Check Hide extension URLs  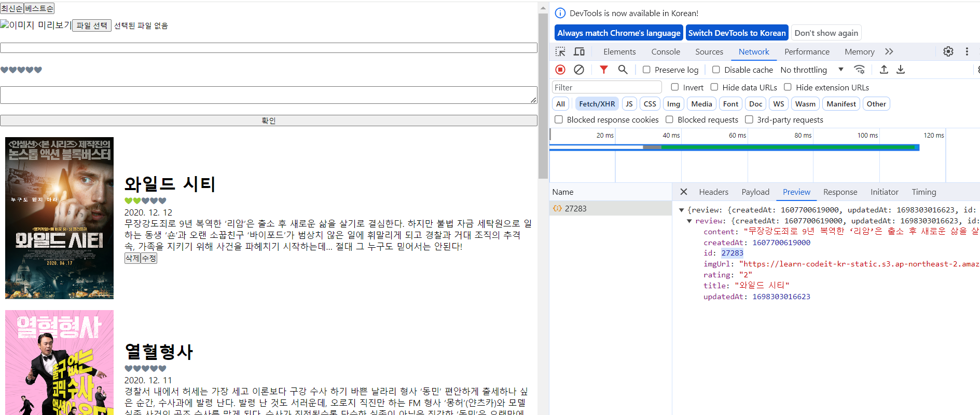tap(788, 87)
